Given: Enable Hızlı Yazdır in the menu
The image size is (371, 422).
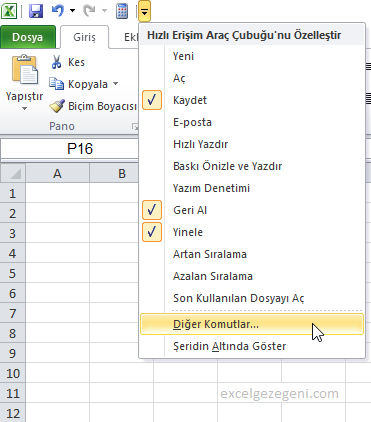Looking at the screenshot, I should (252, 144).
